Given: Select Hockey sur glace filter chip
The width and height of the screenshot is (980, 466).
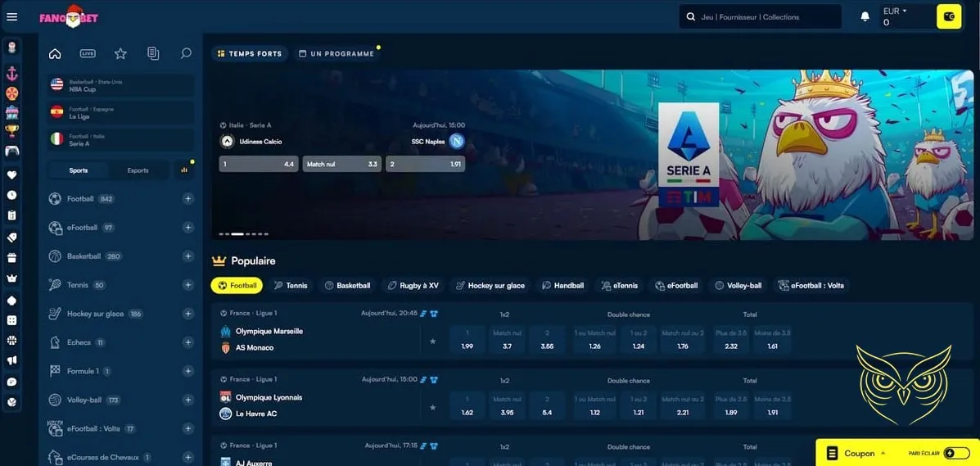Looking at the screenshot, I should click(x=490, y=286).
